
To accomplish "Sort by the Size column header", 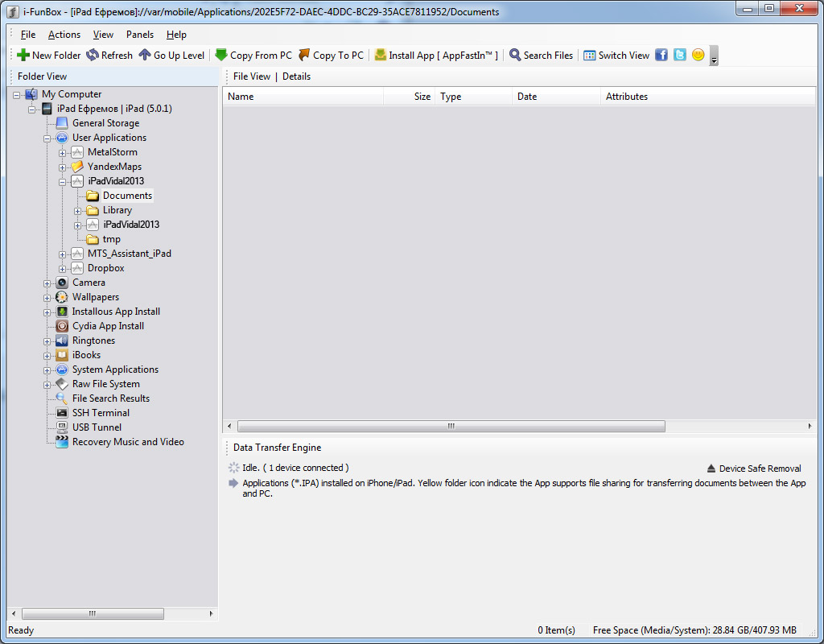I will (x=409, y=97).
